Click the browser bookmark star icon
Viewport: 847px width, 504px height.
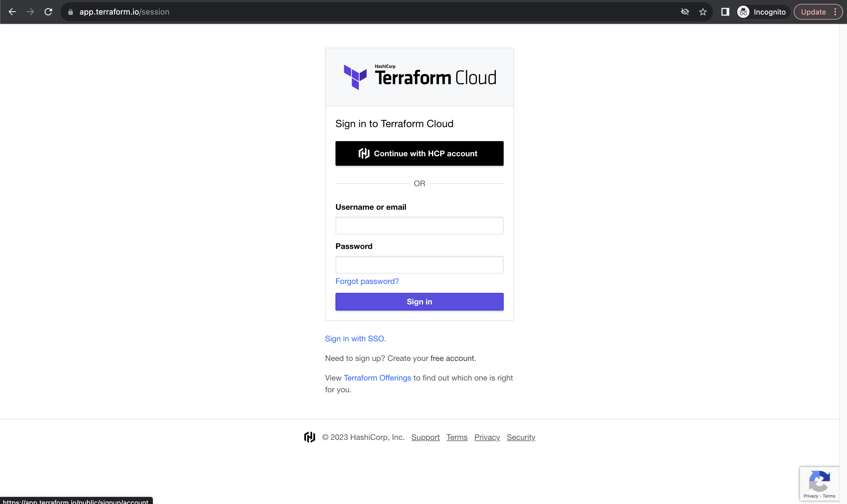click(x=703, y=11)
